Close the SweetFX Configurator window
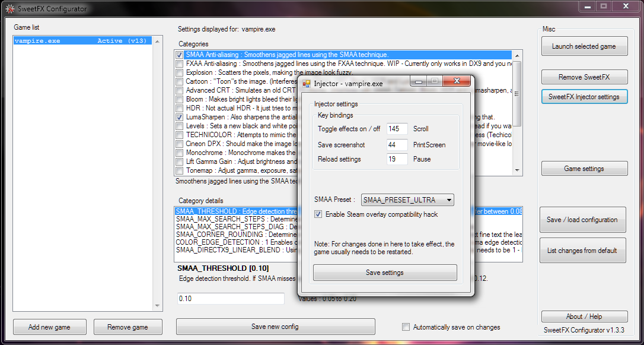 [x=626, y=6]
